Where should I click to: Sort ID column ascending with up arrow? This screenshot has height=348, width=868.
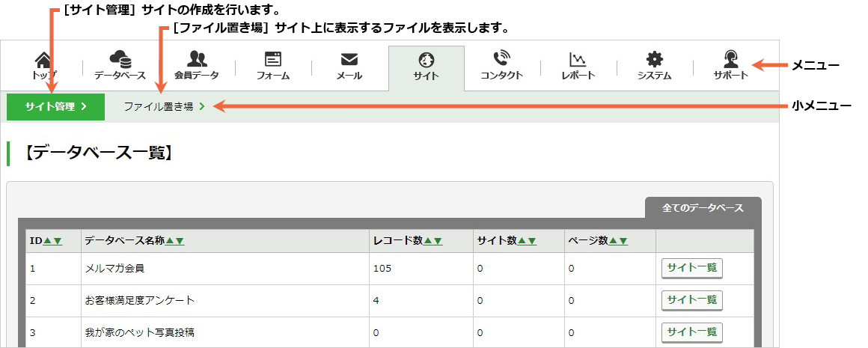click(48, 241)
